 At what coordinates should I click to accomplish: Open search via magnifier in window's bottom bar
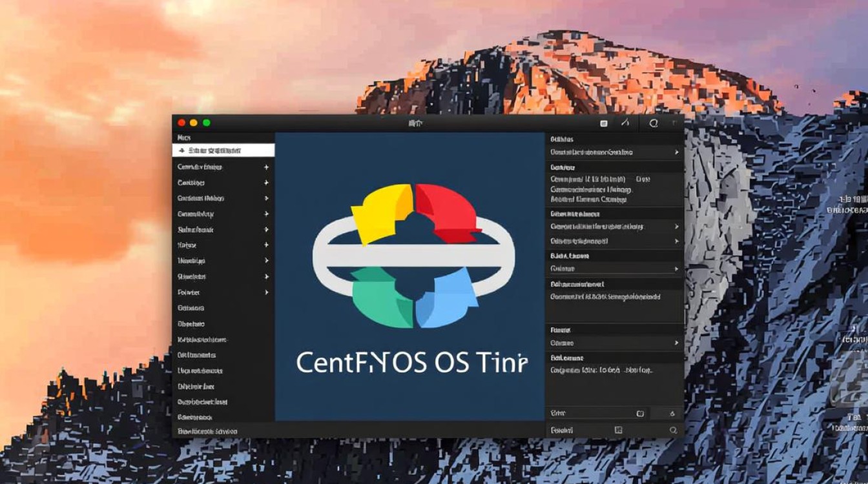[673, 430]
